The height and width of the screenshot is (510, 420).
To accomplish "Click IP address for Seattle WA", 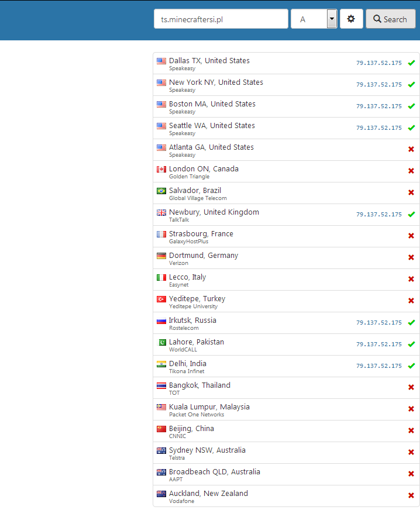I will 378,127.
